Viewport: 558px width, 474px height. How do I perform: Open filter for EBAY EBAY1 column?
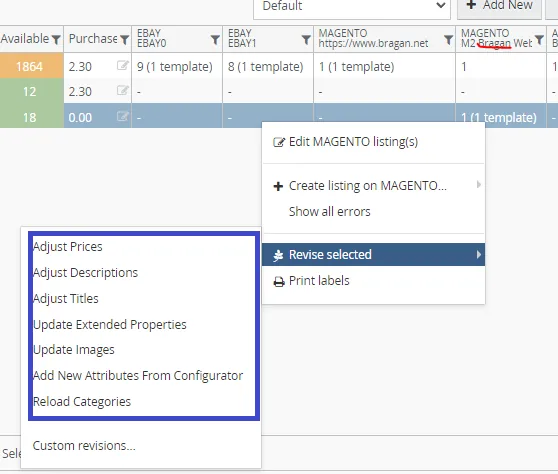click(x=306, y=40)
